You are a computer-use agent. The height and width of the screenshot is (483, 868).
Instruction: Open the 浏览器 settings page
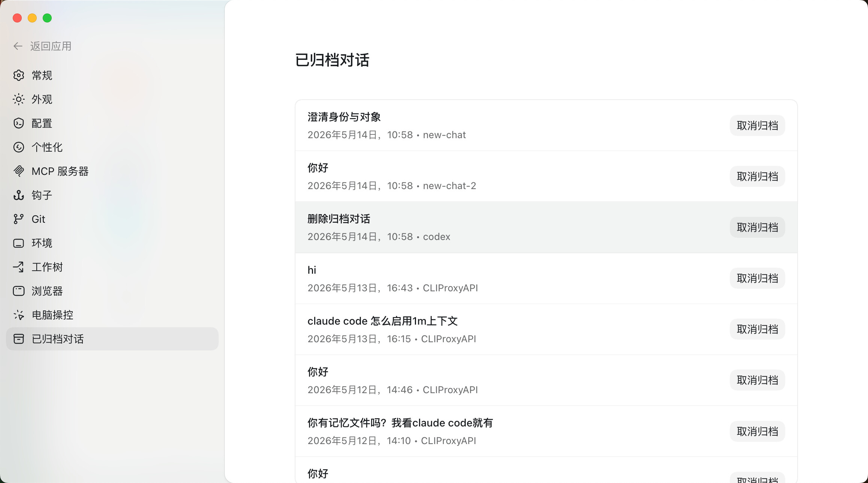click(x=112, y=291)
